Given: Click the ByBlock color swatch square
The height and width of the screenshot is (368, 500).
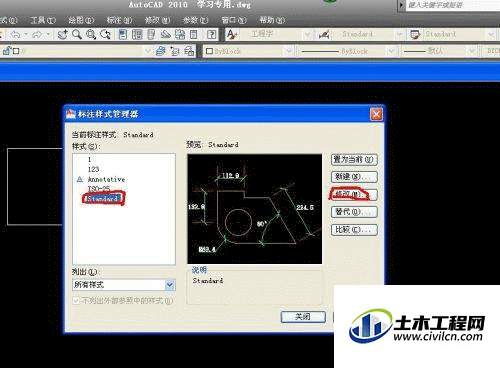Looking at the screenshot, I should coord(209,51).
